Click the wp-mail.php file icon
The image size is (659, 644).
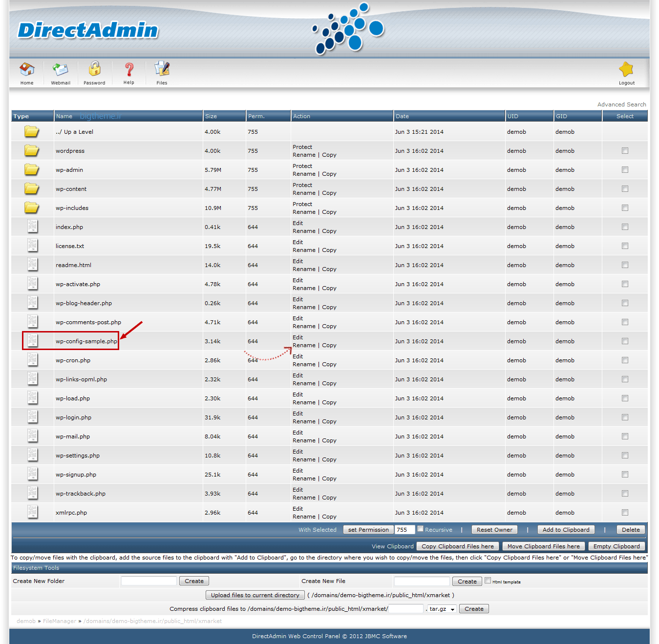(32, 436)
